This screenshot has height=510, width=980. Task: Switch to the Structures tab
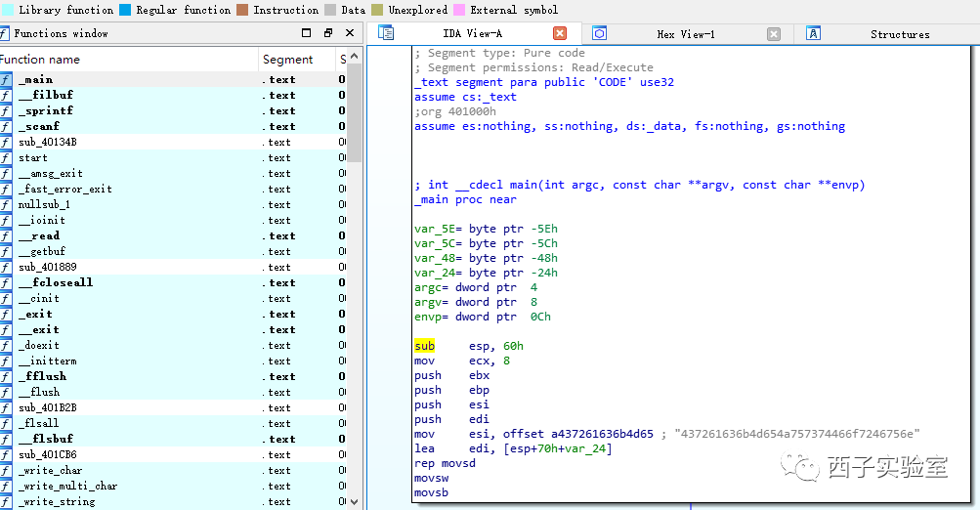click(x=900, y=34)
